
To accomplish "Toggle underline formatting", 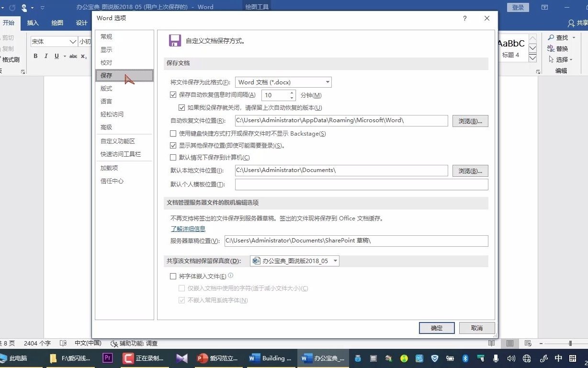I will coord(56,56).
